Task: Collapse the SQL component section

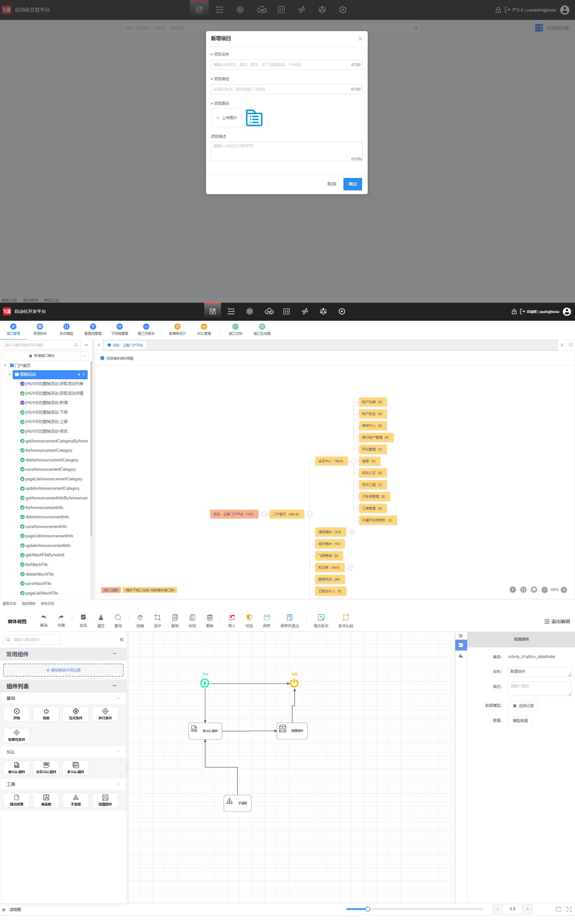Action: pos(118,752)
